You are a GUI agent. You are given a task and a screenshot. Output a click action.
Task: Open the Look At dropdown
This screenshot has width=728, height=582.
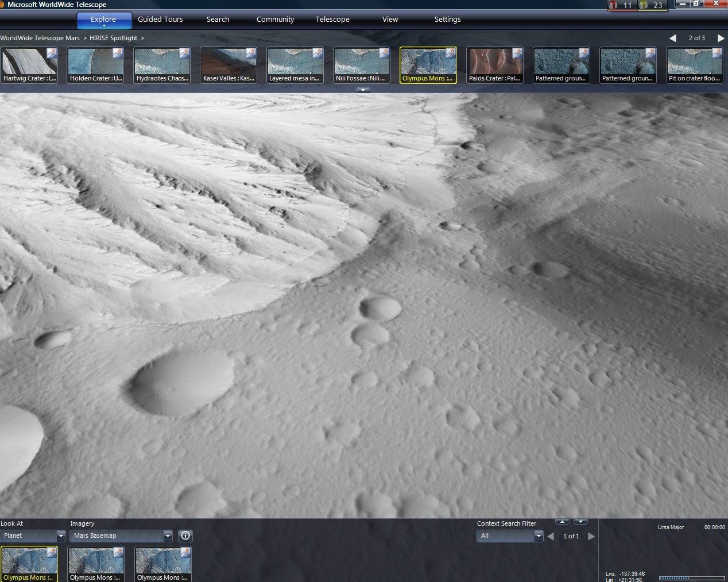pos(61,535)
